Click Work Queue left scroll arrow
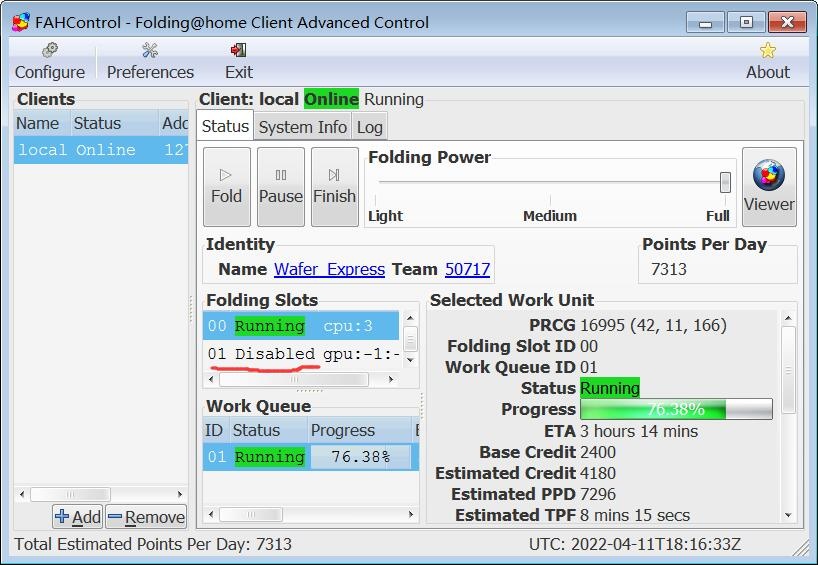The height and width of the screenshot is (565, 818). tap(211, 515)
